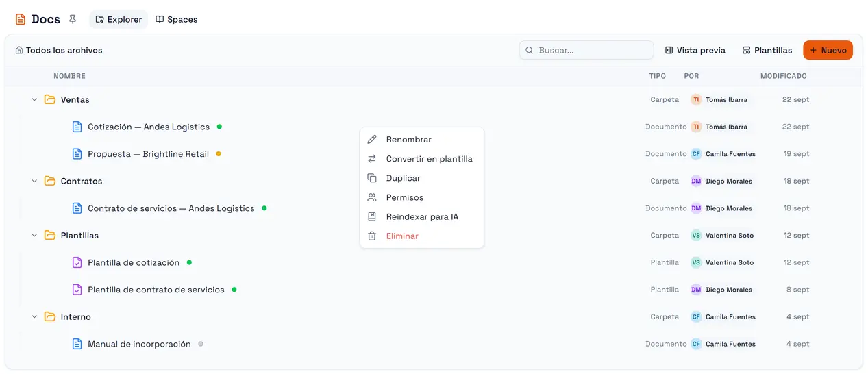Image resolution: width=868 pixels, height=374 pixels.
Task: Select the Contratos folder name
Action: [82, 181]
